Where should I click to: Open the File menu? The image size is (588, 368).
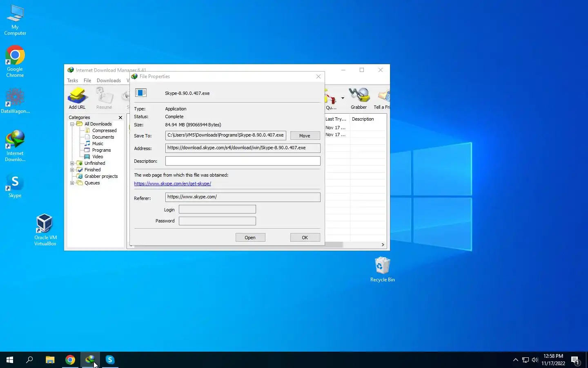click(x=87, y=81)
